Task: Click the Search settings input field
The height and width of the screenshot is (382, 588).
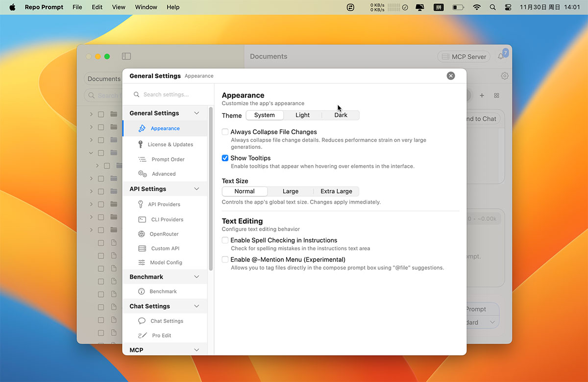Action: click(x=169, y=95)
